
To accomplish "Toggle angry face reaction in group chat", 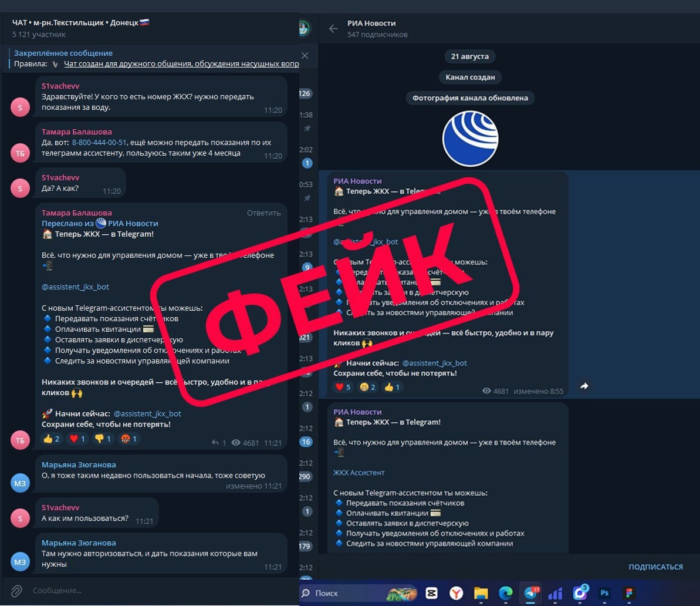I will click(129, 439).
